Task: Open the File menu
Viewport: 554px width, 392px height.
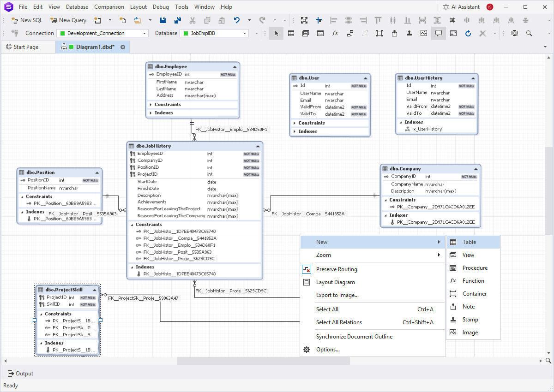Action: (x=23, y=7)
